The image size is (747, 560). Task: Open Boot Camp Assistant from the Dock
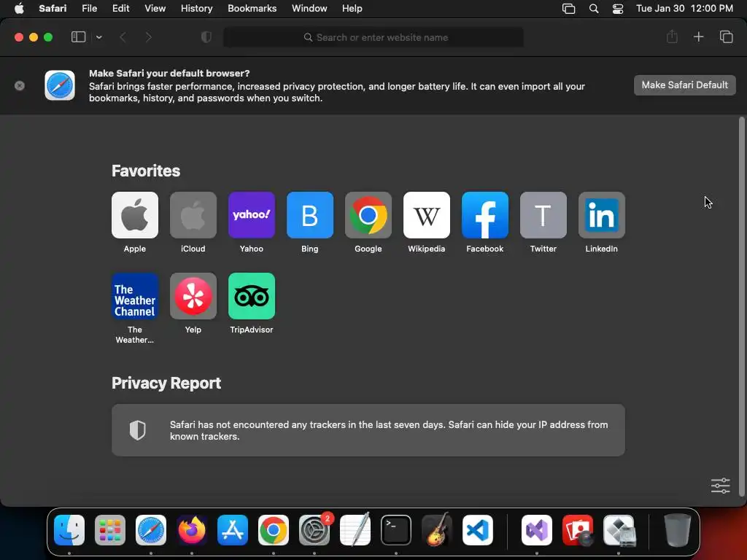tap(619, 530)
